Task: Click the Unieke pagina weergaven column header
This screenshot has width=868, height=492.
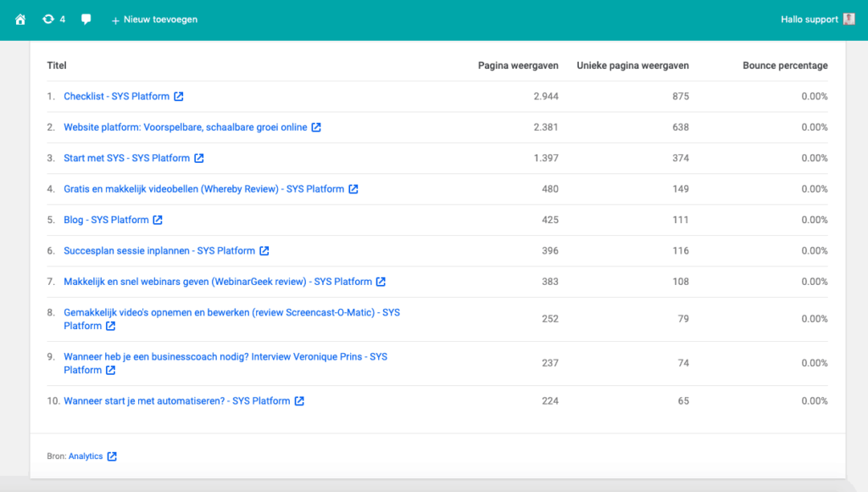Action: (x=632, y=65)
